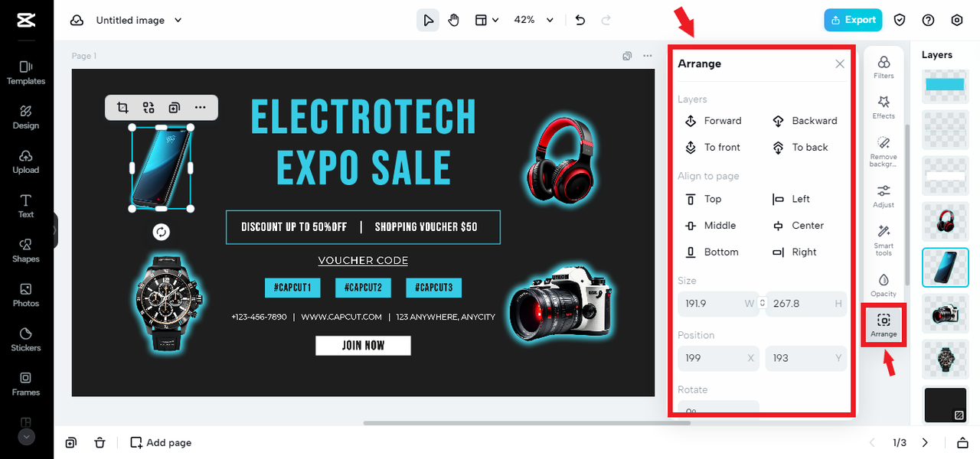Send layer Backward
The width and height of the screenshot is (980, 459).
point(805,121)
